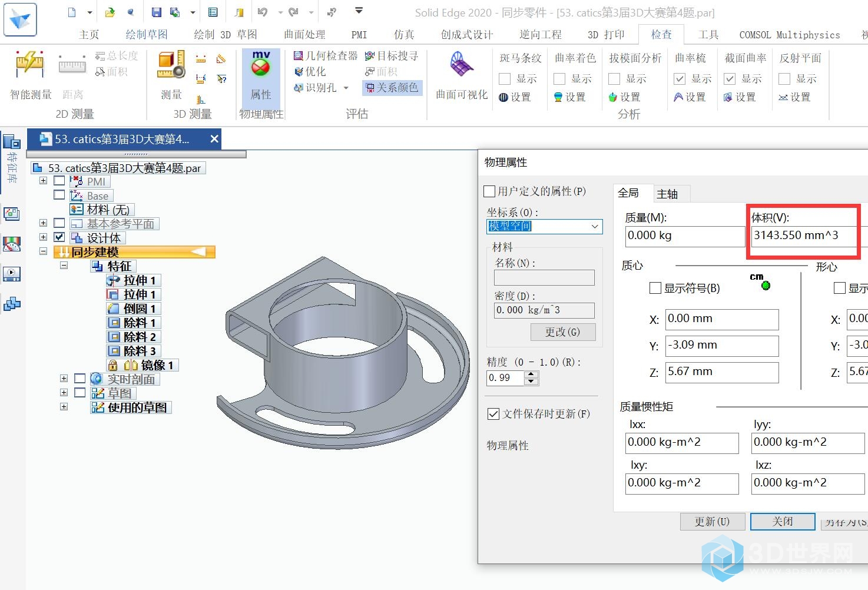Expand the Sketches (草图) node
Image resolution: width=868 pixels, height=590 pixels.
[x=64, y=392]
